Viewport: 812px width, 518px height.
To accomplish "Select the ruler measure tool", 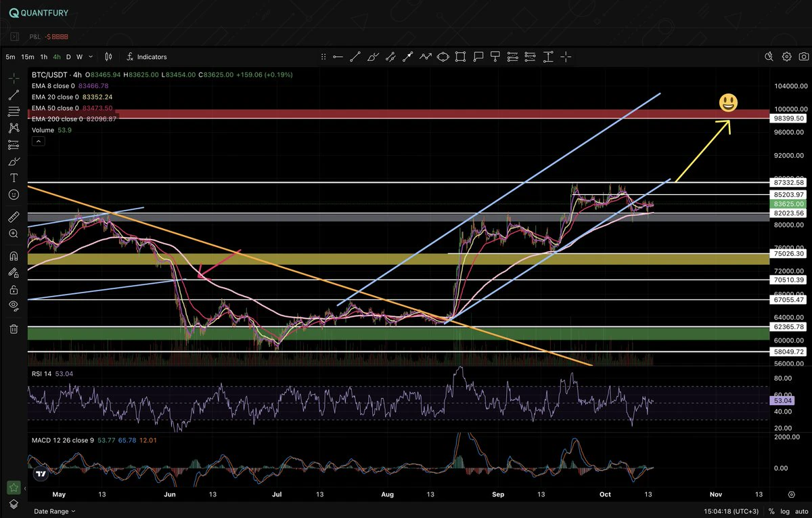I will click(14, 217).
